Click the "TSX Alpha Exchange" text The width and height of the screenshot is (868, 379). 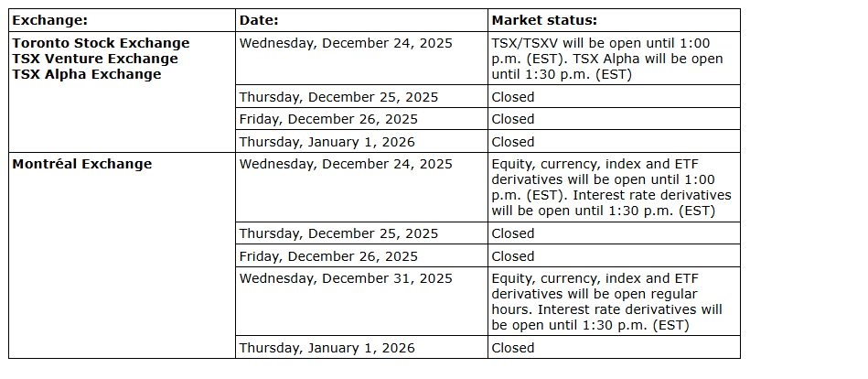(86, 74)
